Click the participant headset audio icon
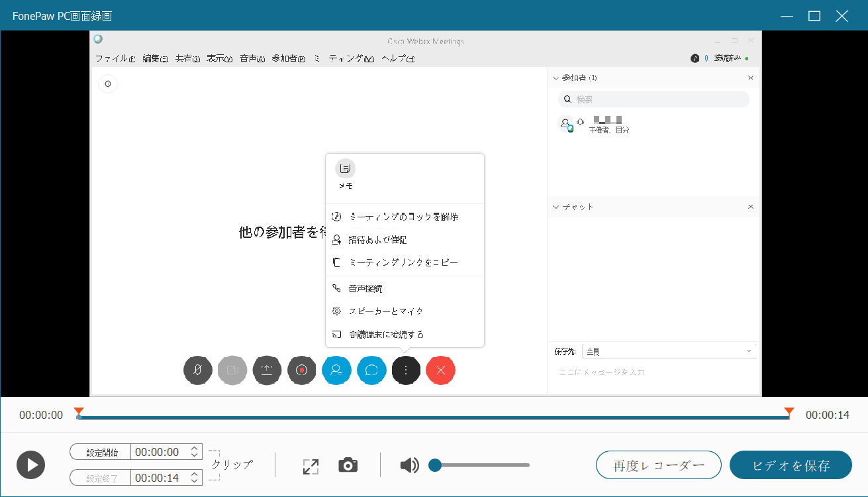 581,121
